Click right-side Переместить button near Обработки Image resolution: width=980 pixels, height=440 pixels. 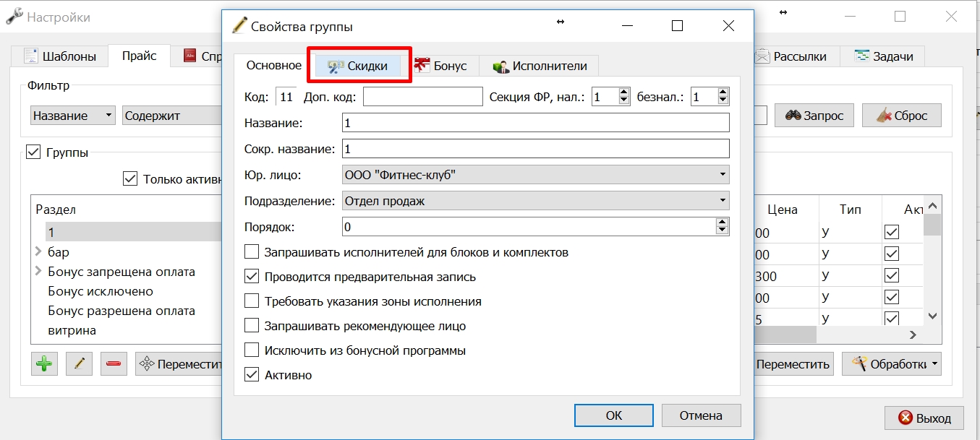coord(793,364)
